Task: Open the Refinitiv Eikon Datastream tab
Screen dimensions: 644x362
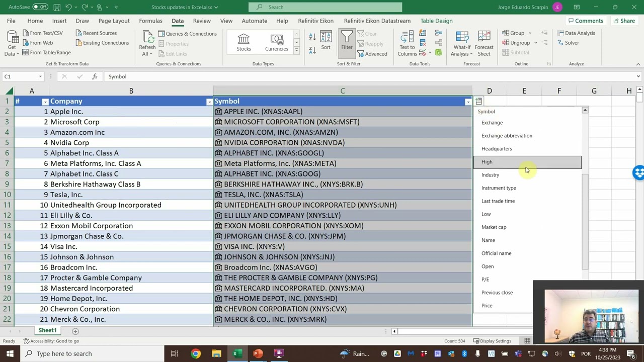Action: tap(377, 21)
